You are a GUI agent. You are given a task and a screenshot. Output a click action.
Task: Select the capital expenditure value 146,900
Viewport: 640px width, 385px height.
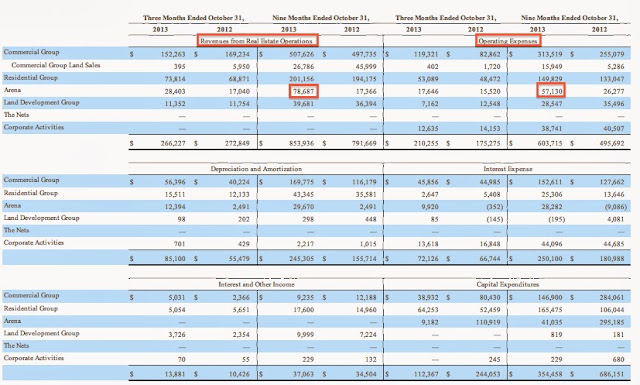[550, 297]
